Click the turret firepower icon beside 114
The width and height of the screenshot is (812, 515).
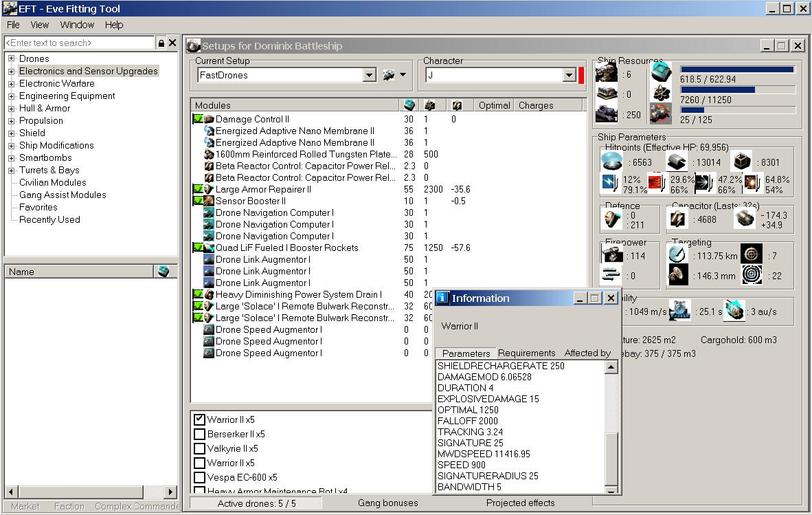pyautogui.click(x=612, y=254)
